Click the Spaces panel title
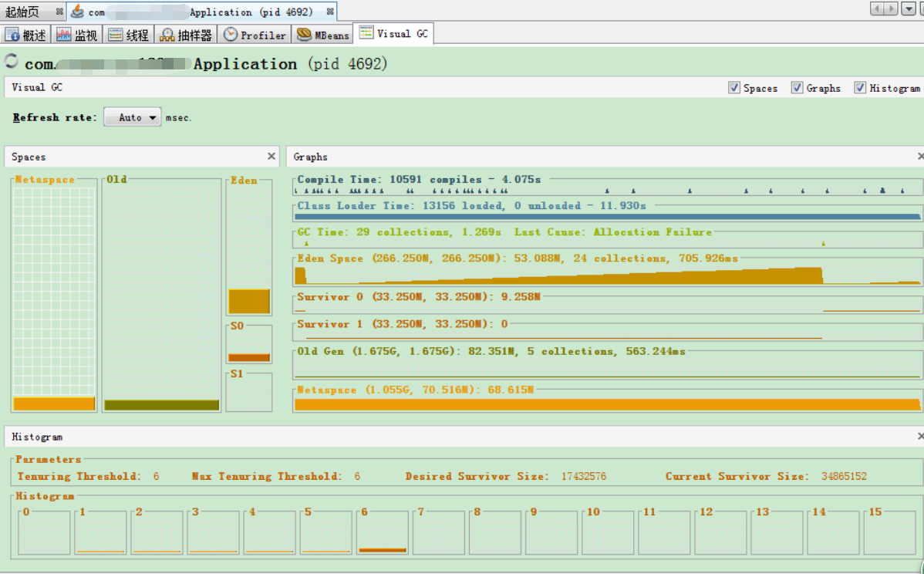The width and height of the screenshot is (924, 574). (29, 157)
